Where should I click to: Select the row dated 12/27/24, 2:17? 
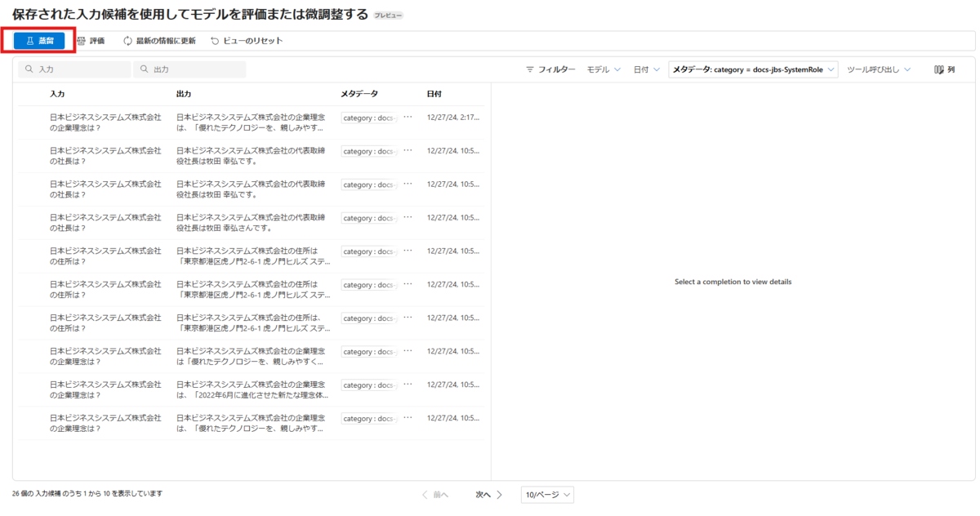[251, 122]
